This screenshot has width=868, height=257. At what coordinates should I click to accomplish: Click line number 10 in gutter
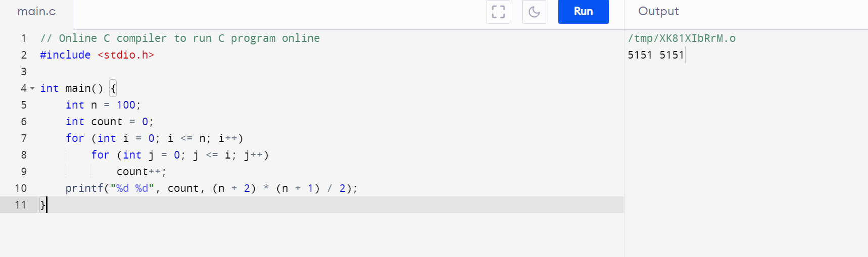click(x=21, y=188)
